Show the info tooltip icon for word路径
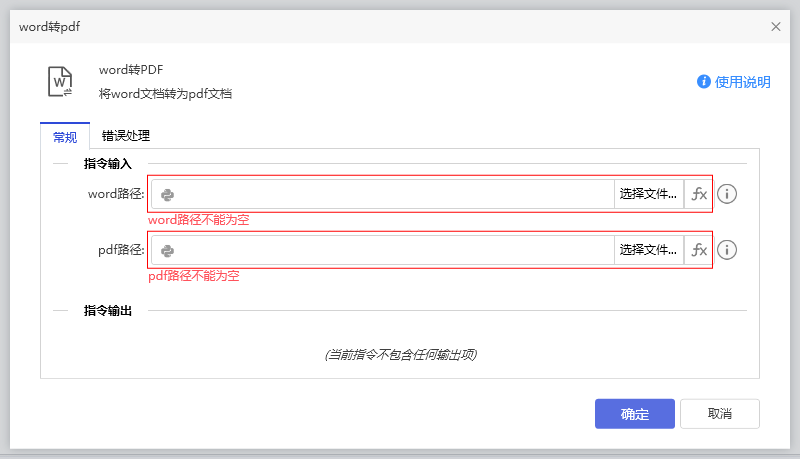The height and width of the screenshot is (459, 800). coord(728,194)
